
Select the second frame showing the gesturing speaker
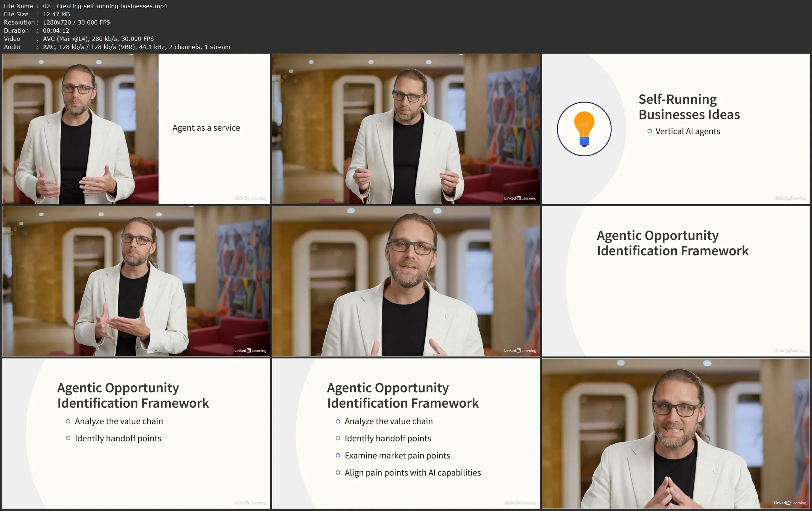point(406,129)
